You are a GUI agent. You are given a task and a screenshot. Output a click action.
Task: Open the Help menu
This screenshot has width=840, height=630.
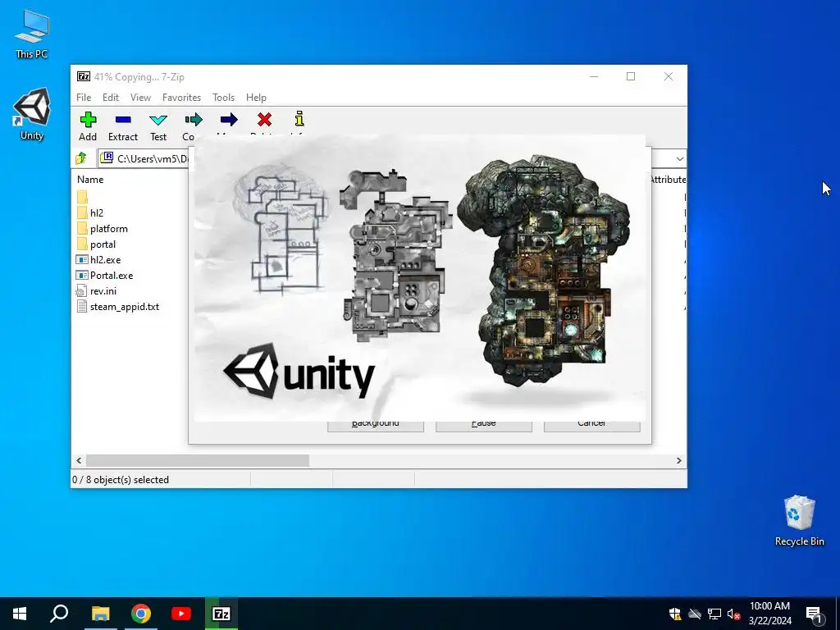(256, 98)
